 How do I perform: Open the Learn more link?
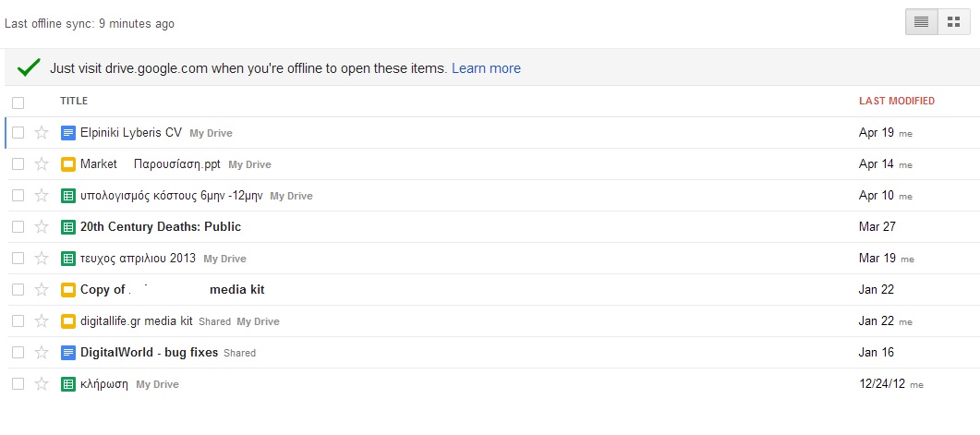(486, 68)
